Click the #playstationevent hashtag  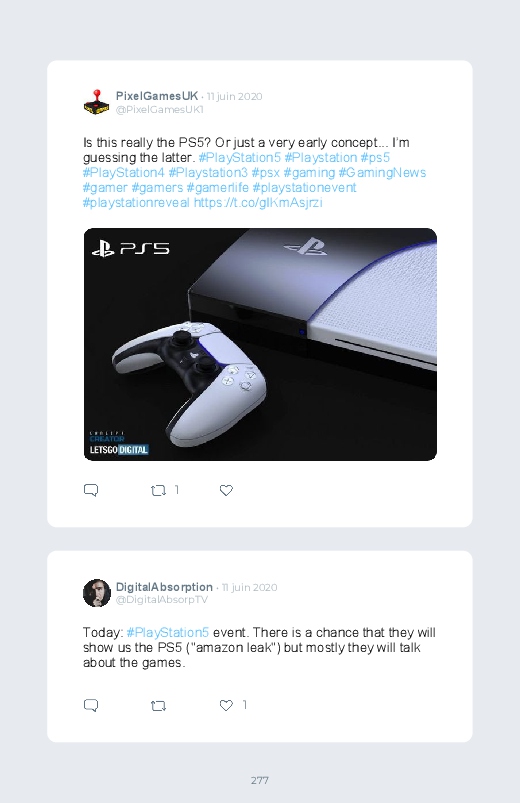coord(304,187)
